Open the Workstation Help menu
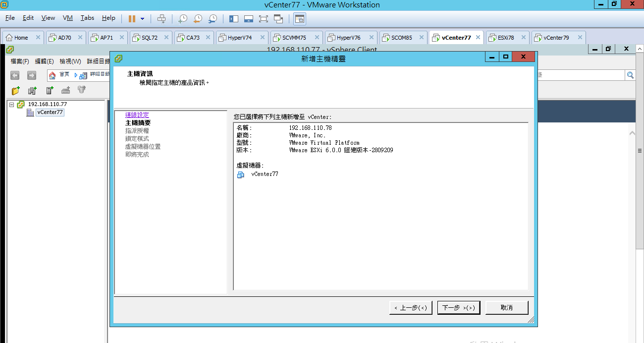Image resolution: width=644 pixels, height=343 pixels. [x=108, y=18]
